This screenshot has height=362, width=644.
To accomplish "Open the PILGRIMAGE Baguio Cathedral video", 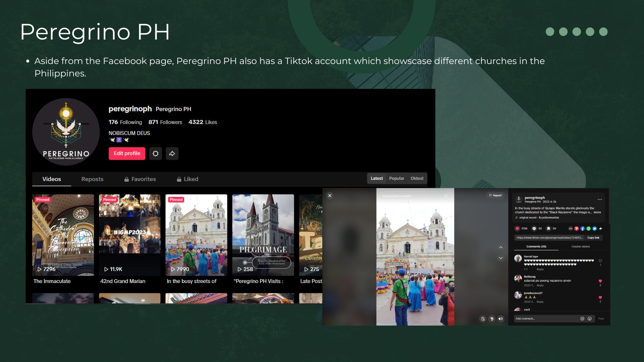I will coord(263,235).
